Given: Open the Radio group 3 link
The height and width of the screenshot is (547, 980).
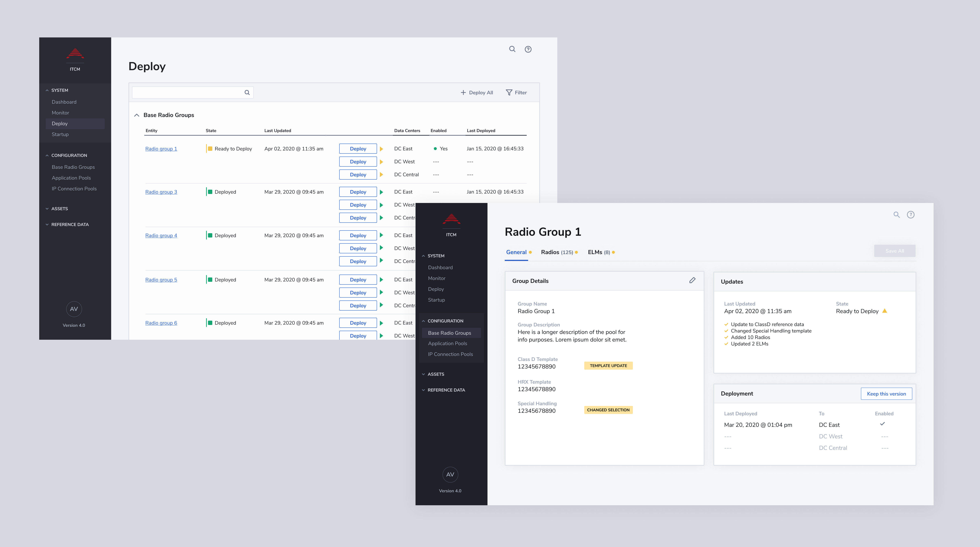Looking at the screenshot, I should 161,192.
